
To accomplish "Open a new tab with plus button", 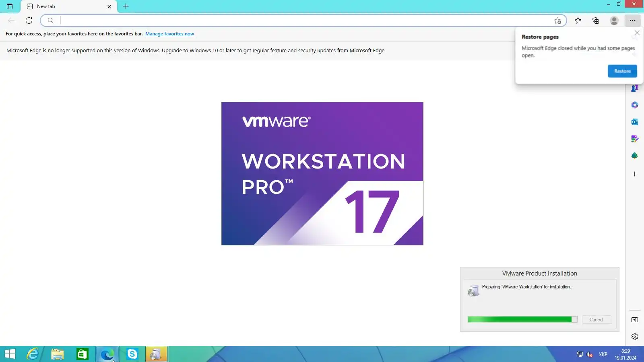I will (x=126, y=6).
